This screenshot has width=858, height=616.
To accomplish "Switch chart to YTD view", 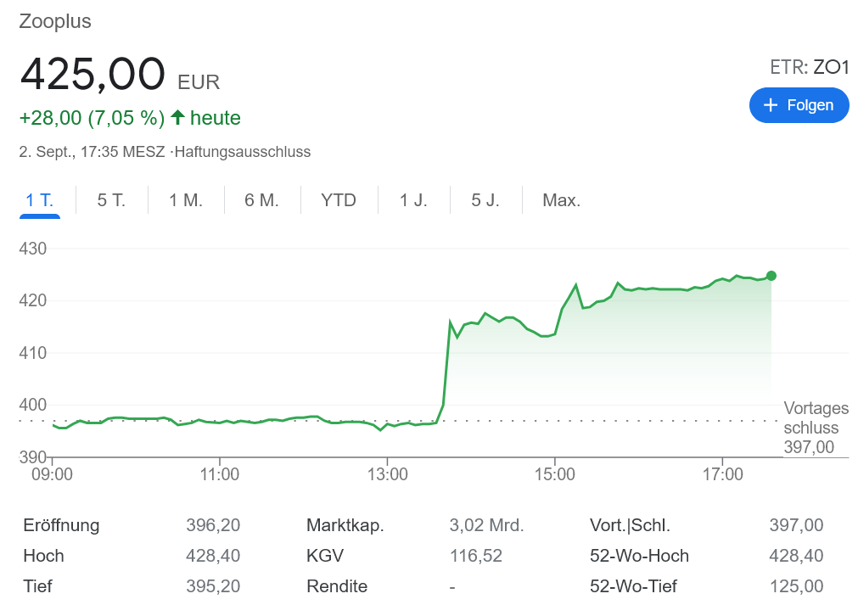I will tap(339, 200).
